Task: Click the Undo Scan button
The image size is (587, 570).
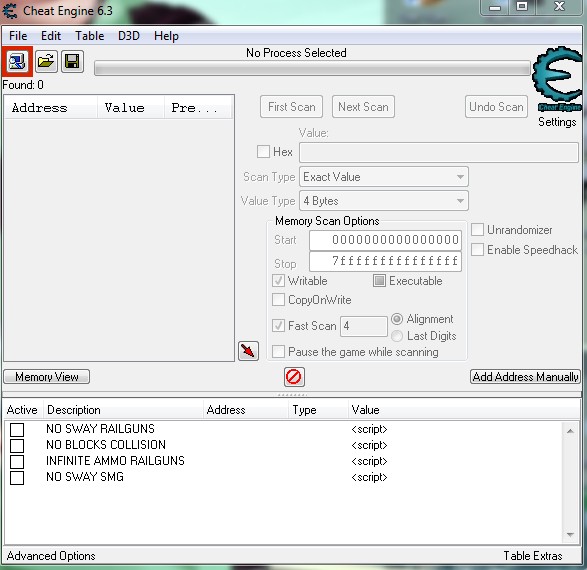Action: [x=496, y=107]
